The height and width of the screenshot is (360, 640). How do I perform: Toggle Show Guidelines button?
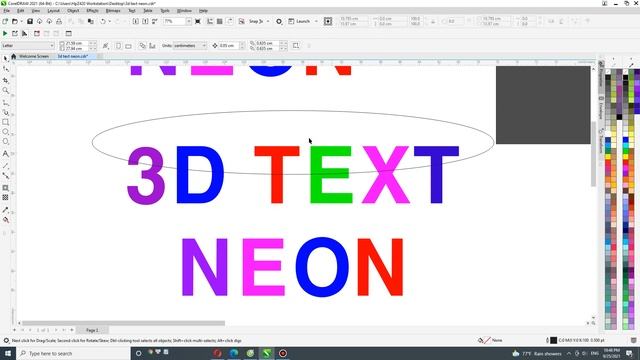229,21
